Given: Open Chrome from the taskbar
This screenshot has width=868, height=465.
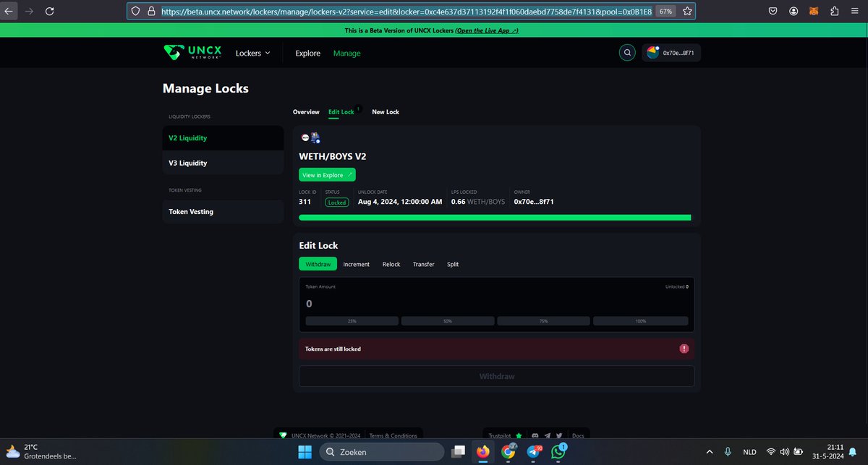Looking at the screenshot, I should tap(509, 452).
